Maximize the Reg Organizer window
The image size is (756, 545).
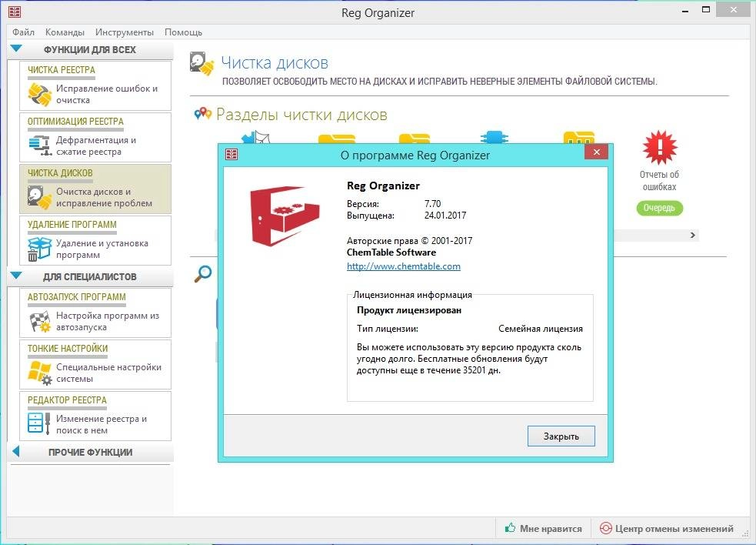706,10
